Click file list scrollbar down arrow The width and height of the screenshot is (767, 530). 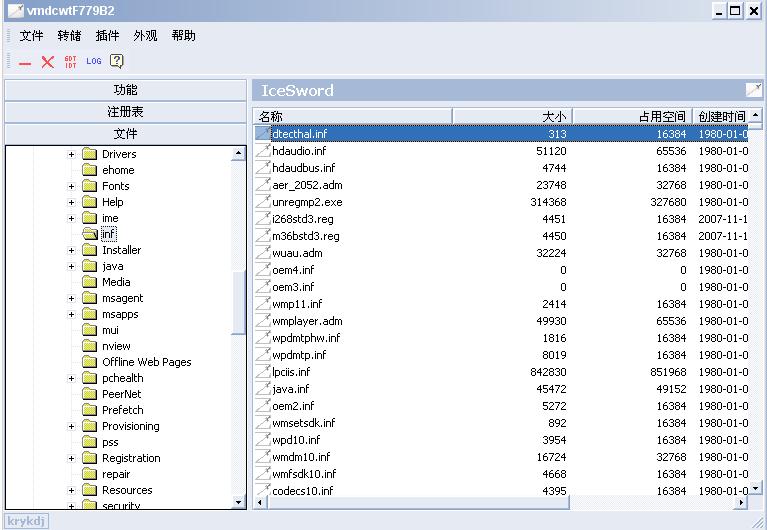tap(756, 487)
